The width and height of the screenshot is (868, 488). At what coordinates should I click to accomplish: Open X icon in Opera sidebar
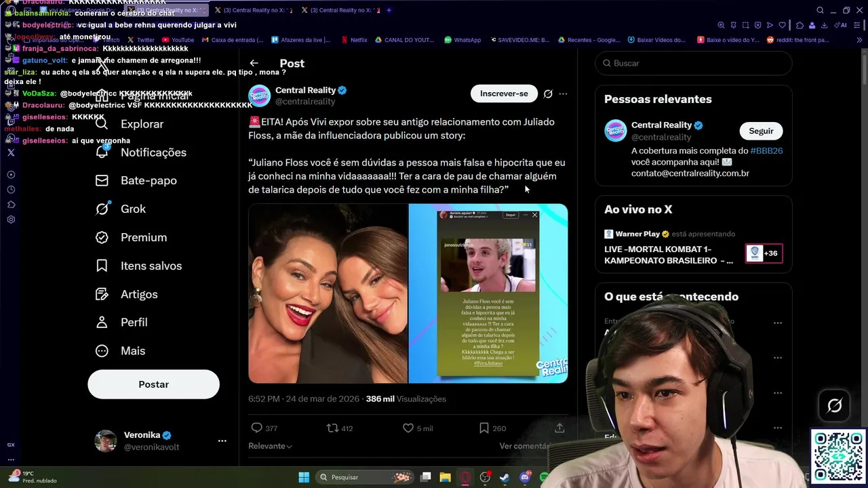[11, 152]
